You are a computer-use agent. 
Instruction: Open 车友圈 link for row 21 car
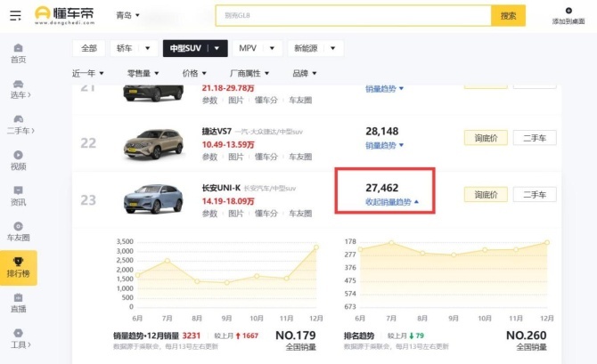click(300, 100)
